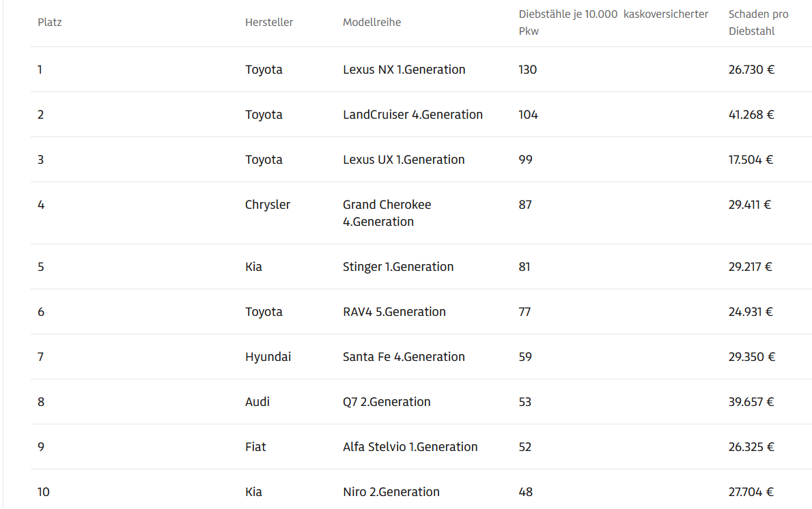Click damage amount '17.504 €'

click(x=751, y=160)
